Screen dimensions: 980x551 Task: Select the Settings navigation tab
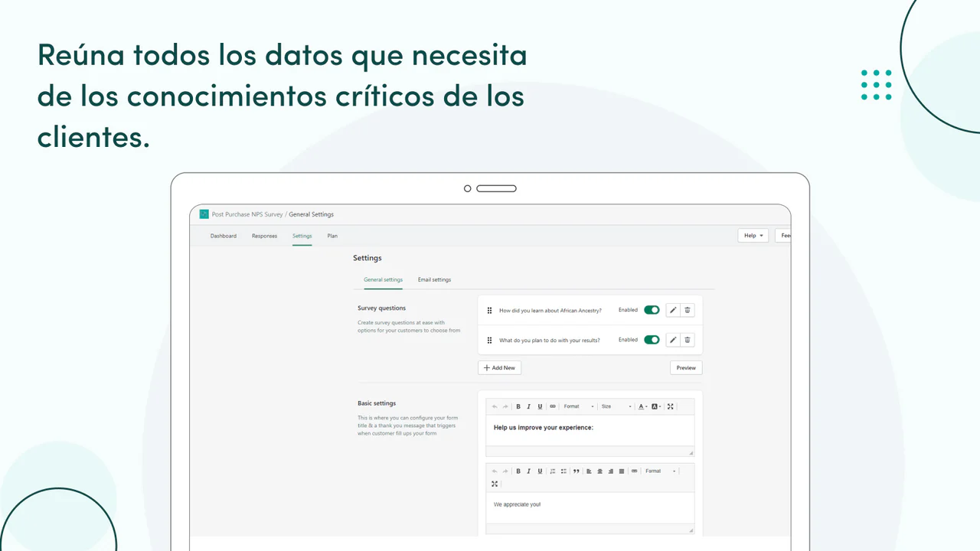(x=302, y=236)
